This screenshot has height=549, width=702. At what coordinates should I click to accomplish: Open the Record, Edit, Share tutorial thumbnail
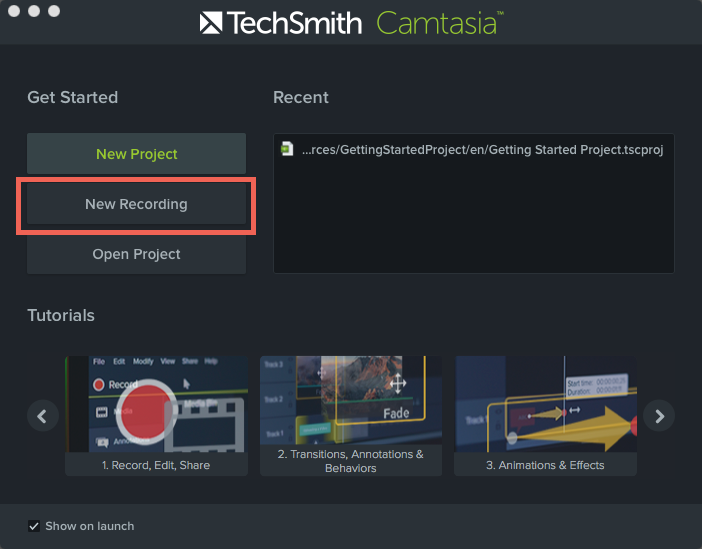pyautogui.click(x=156, y=404)
